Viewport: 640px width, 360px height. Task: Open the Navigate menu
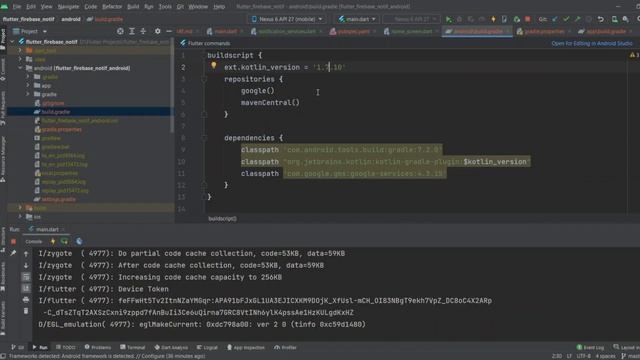[x=68, y=7]
